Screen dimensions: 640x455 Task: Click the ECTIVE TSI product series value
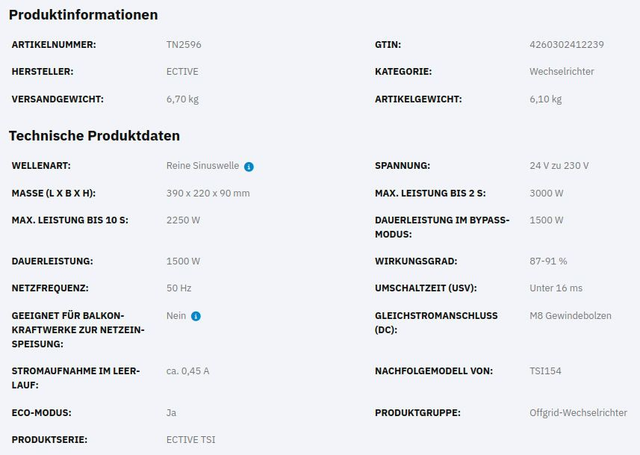(x=191, y=440)
